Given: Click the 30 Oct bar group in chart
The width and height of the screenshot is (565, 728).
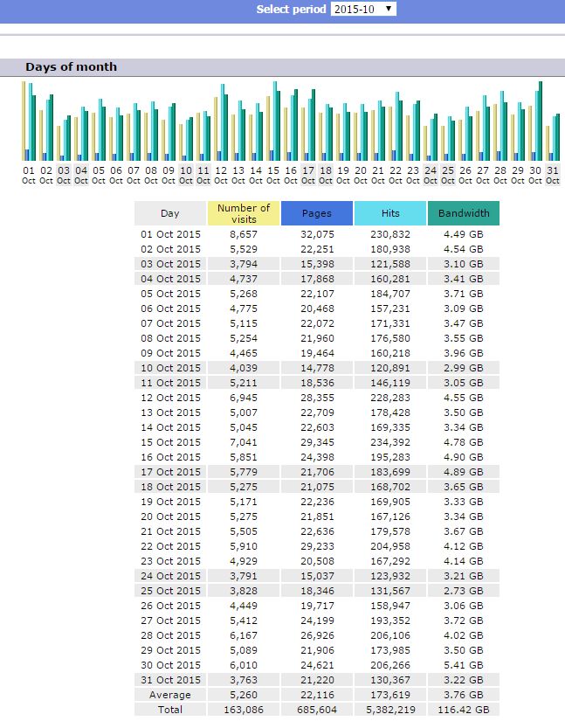Looking at the screenshot, I should (x=535, y=122).
